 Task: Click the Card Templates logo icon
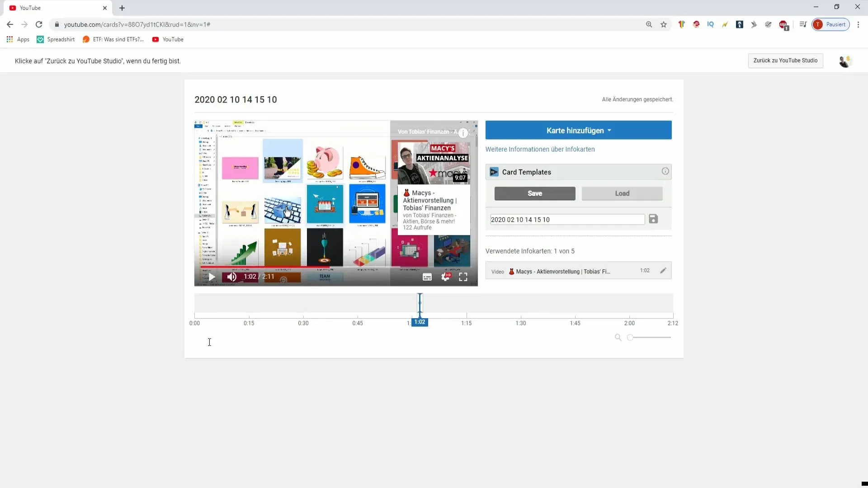coord(494,172)
